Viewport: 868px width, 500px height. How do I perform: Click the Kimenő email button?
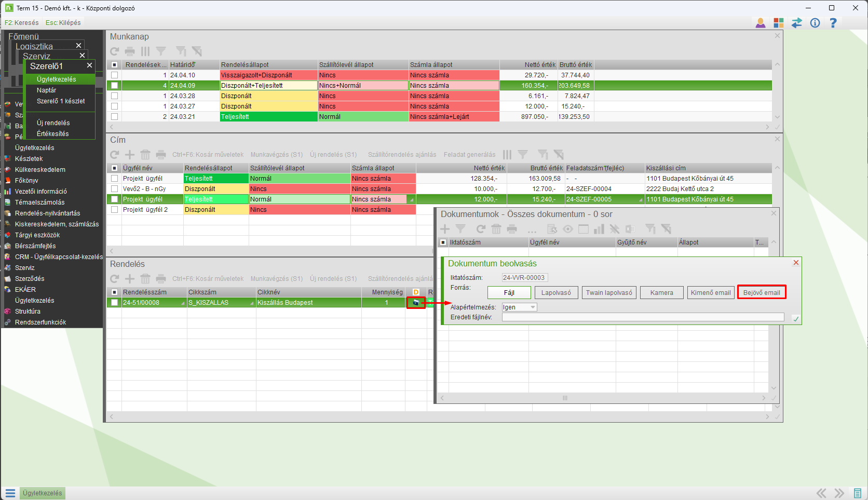pyautogui.click(x=711, y=293)
